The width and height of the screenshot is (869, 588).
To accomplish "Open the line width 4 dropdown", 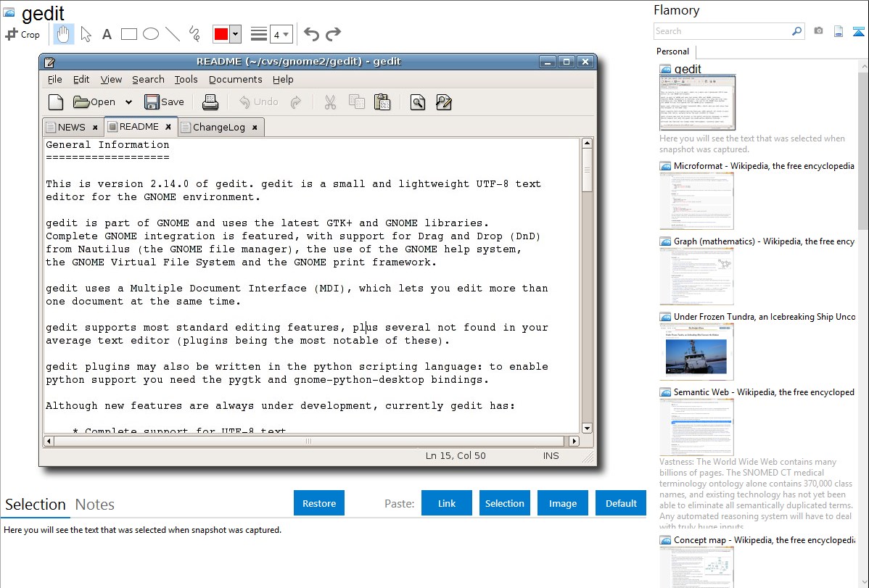I will point(281,34).
